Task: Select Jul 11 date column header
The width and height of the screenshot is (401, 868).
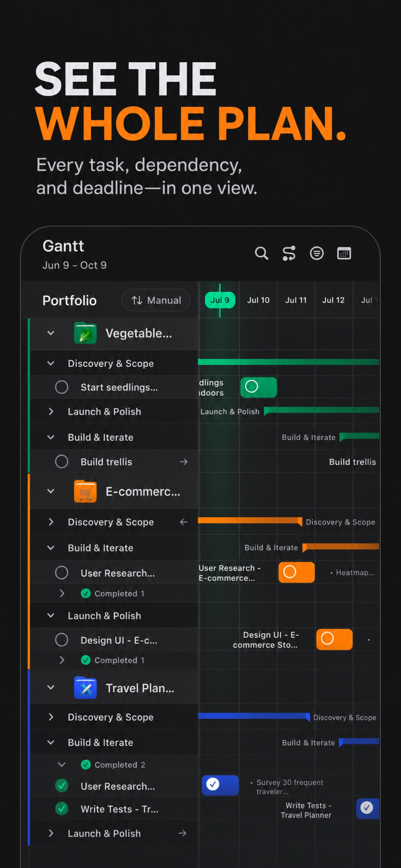Action: (296, 300)
